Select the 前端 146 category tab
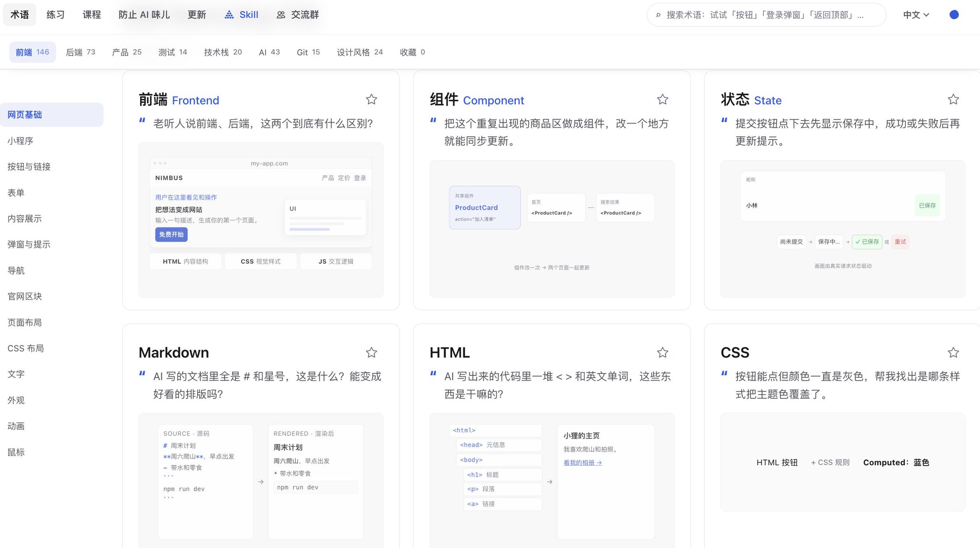The width and height of the screenshot is (980, 548). (33, 52)
